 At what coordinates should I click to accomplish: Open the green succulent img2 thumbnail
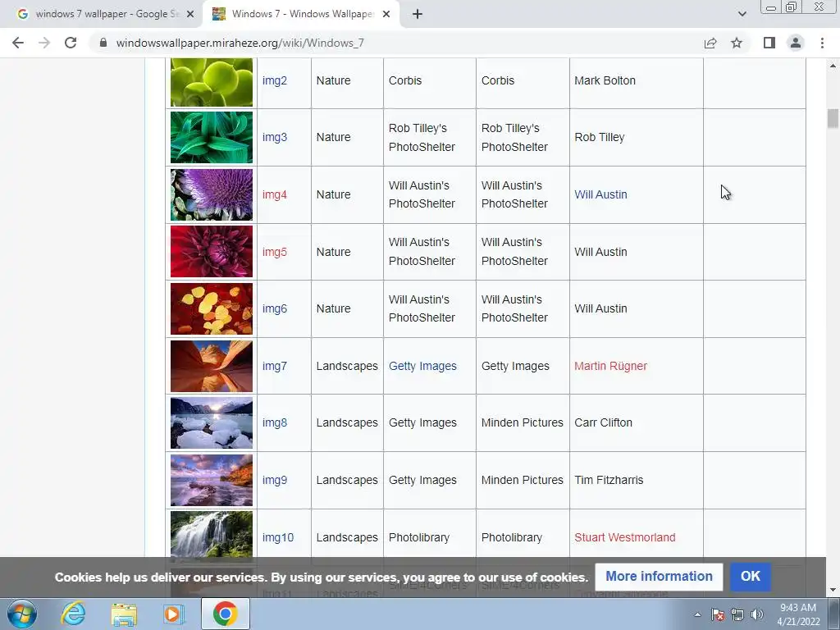pos(212,83)
